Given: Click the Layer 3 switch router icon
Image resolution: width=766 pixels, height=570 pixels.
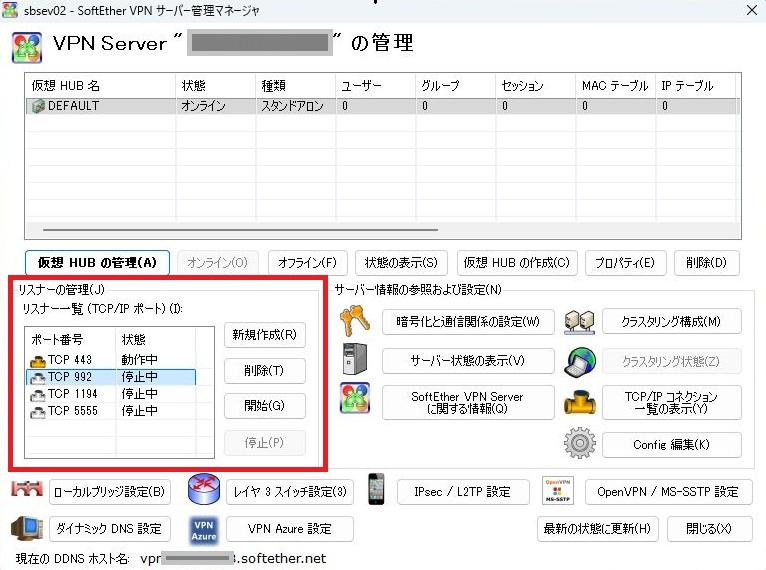Looking at the screenshot, I should [x=204, y=489].
